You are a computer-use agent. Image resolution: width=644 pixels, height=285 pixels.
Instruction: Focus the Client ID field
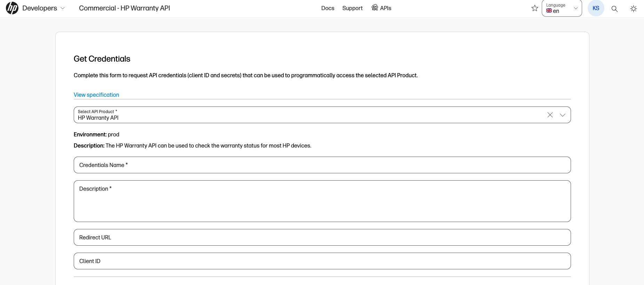[322, 261]
